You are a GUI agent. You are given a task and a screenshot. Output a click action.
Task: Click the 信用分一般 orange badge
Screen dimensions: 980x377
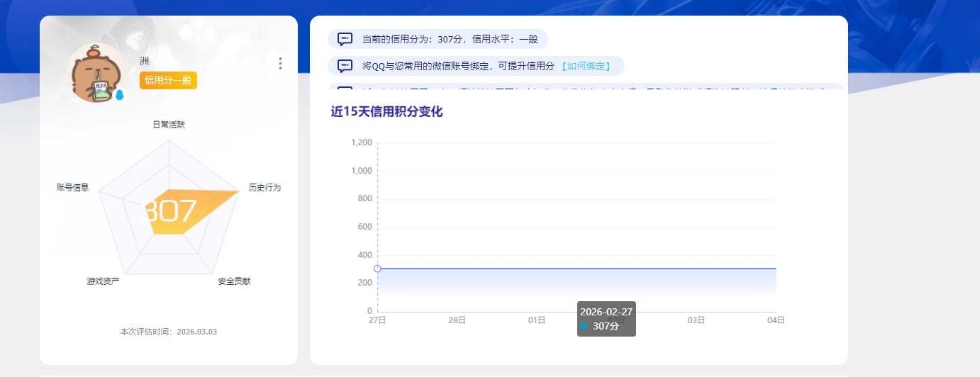click(168, 80)
